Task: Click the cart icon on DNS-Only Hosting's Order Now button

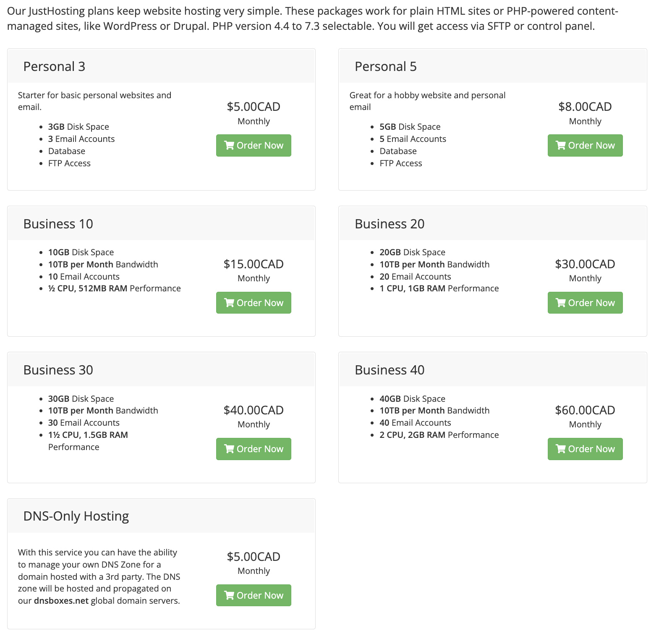Action: (229, 595)
